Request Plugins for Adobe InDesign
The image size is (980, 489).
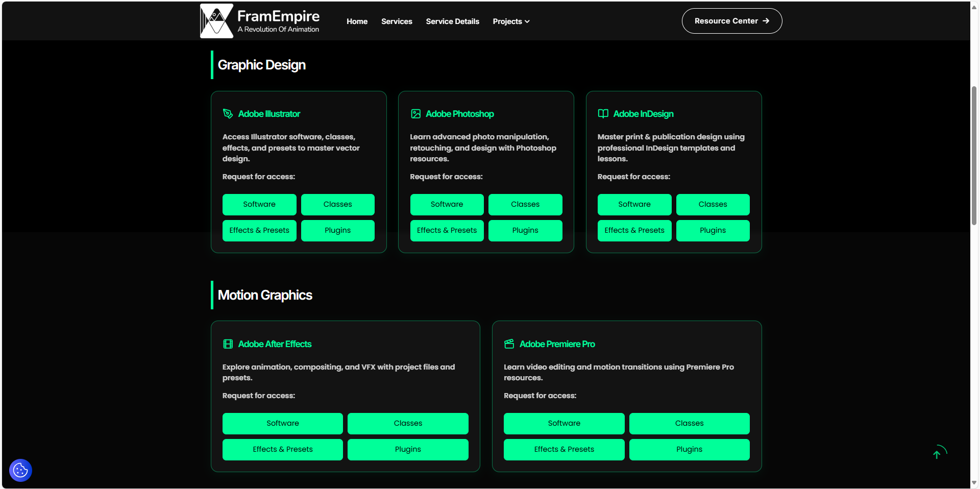[713, 230]
